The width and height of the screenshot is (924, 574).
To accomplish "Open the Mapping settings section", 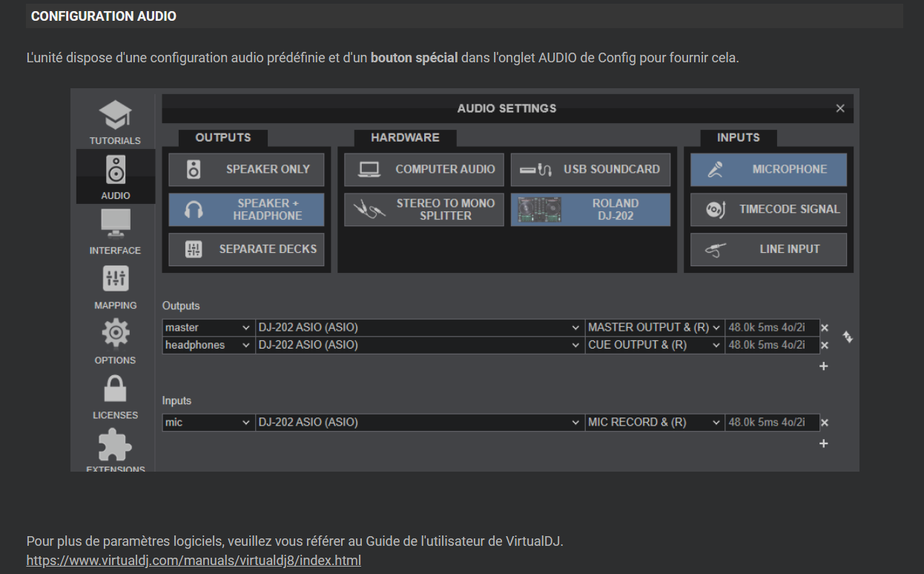I will click(x=115, y=286).
